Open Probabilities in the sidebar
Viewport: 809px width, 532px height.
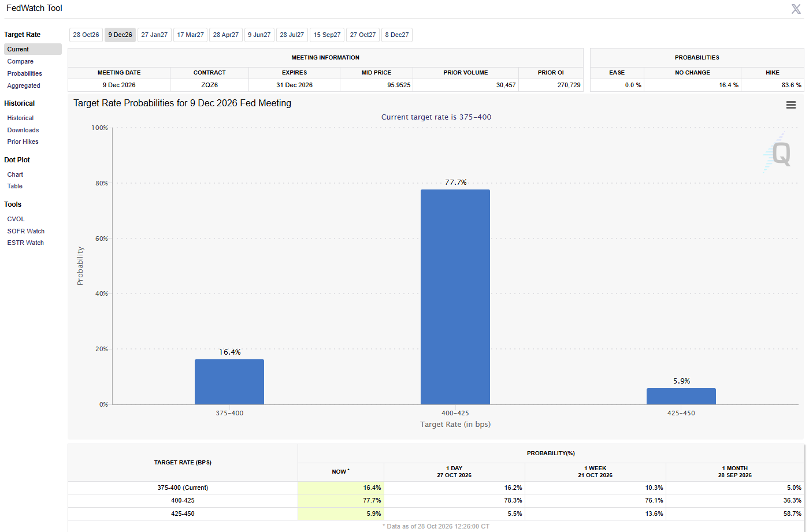pyautogui.click(x=25, y=73)
